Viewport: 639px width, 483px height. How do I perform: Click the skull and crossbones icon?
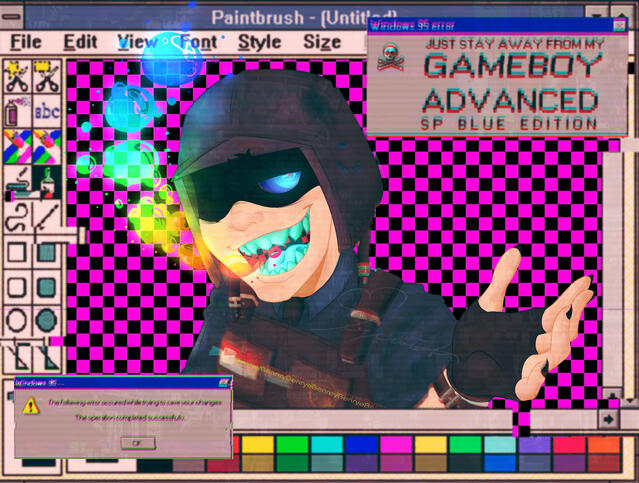point(390,58)
